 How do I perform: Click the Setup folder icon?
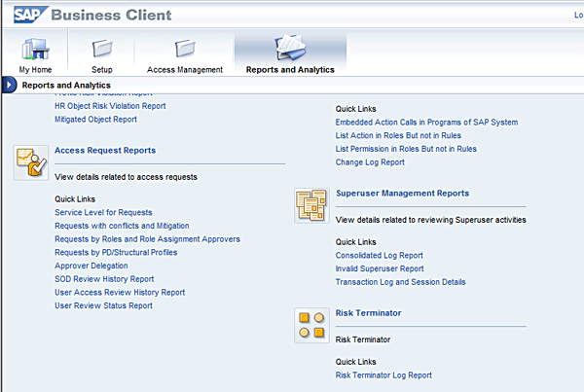point(101,49)
